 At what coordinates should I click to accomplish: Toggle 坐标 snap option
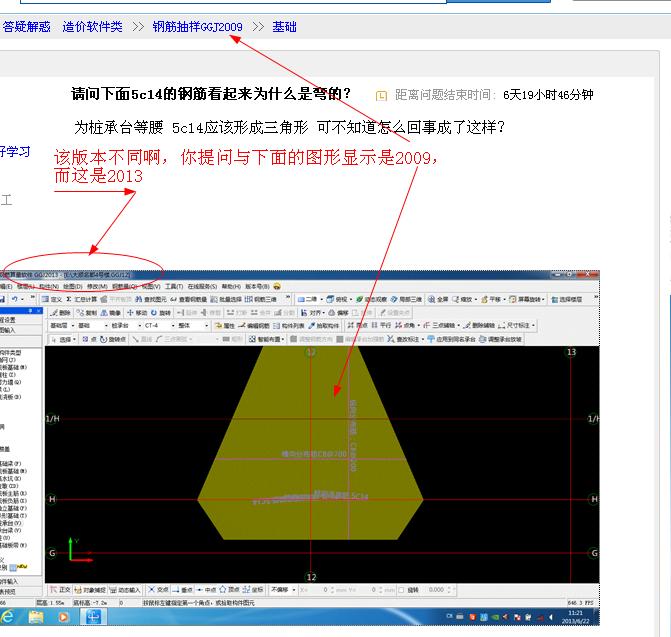(x=252, y=590)
